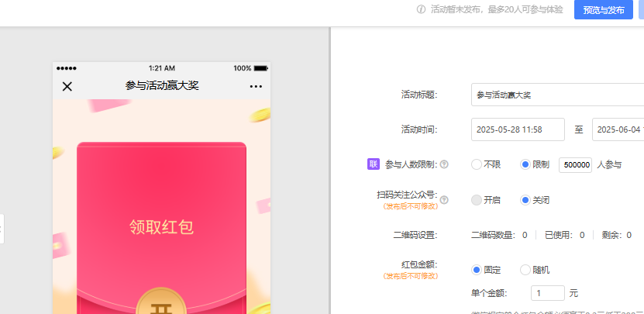Viewport: 644px width, 314px height.
Task: Click the battery icon in phone status bar
Action: pos(260,68)
